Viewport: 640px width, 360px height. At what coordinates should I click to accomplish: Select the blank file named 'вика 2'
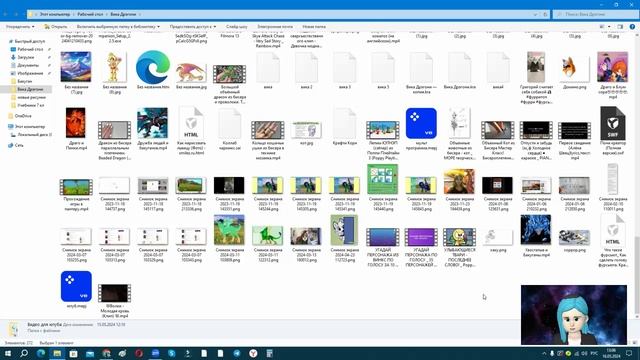click(306, 69)
